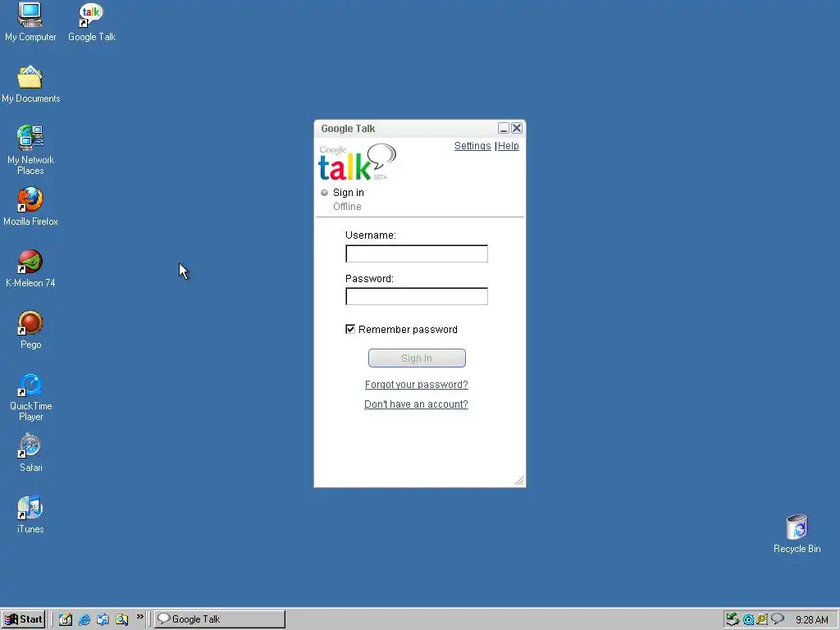
Task: Select the QuickTime Player desktop shortcut
Action: (30, 396)
